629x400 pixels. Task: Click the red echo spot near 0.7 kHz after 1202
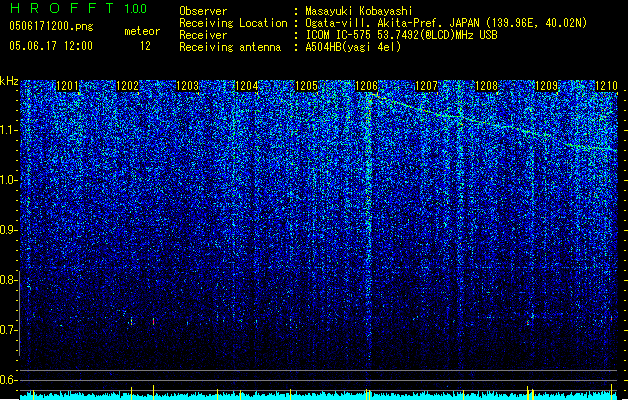coord(153,321)
